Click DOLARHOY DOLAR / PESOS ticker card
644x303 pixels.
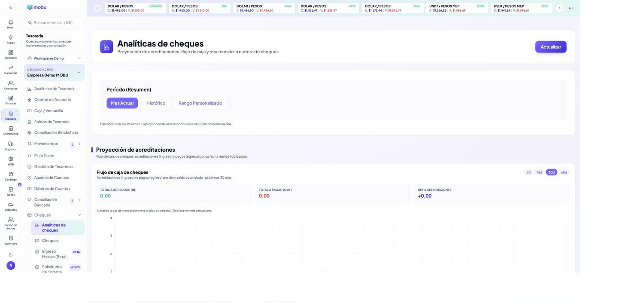(x=135, y=8)
